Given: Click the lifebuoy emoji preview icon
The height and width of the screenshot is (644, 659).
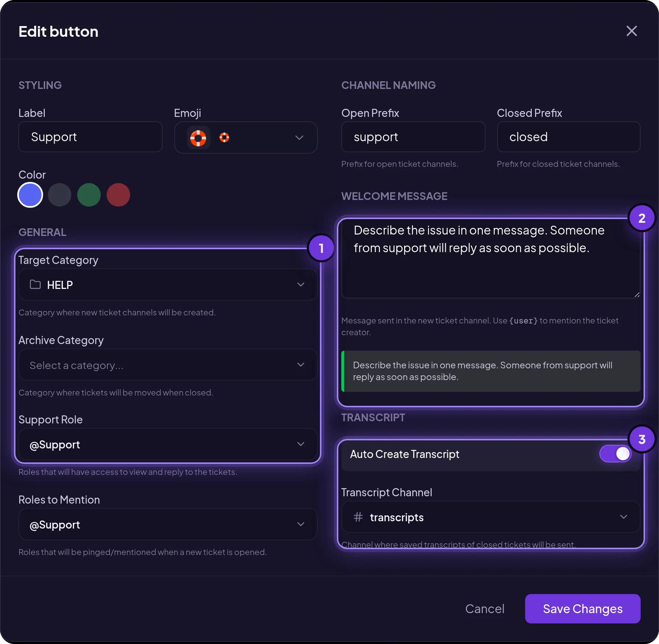Looking at the screenshot, I should tap(198, 137).
